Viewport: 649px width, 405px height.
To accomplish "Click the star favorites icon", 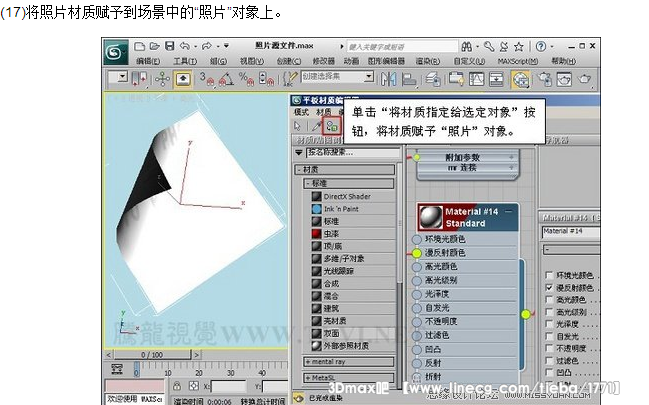I will [x=519, y=46].
